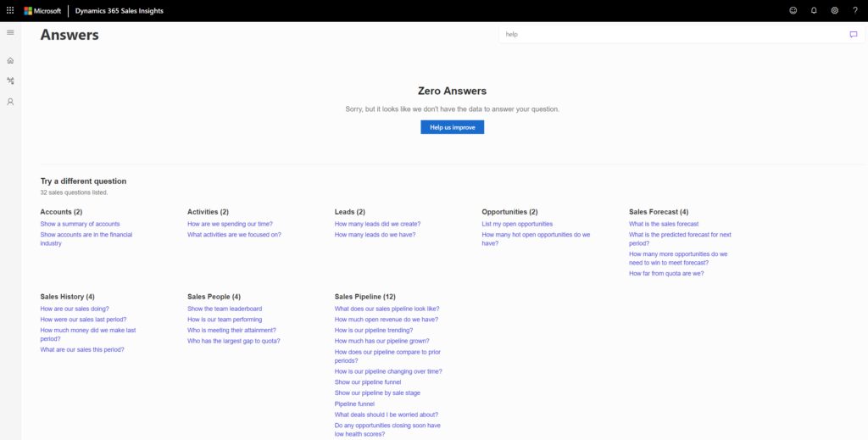868x440 pixels.
Task: Select "Show the team leaderboard" question
Action: (x=225, y=309)
